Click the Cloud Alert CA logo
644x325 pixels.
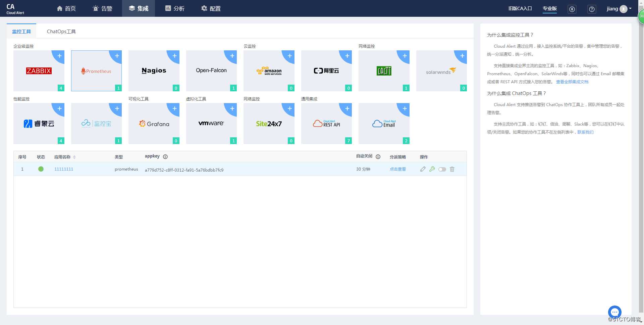point(15,9)
